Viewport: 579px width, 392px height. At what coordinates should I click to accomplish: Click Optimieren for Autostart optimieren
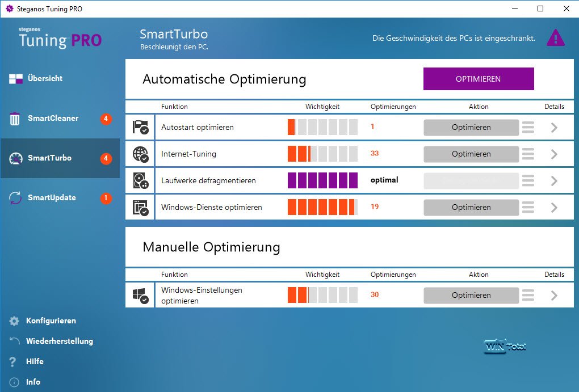(x=471, y=127)
